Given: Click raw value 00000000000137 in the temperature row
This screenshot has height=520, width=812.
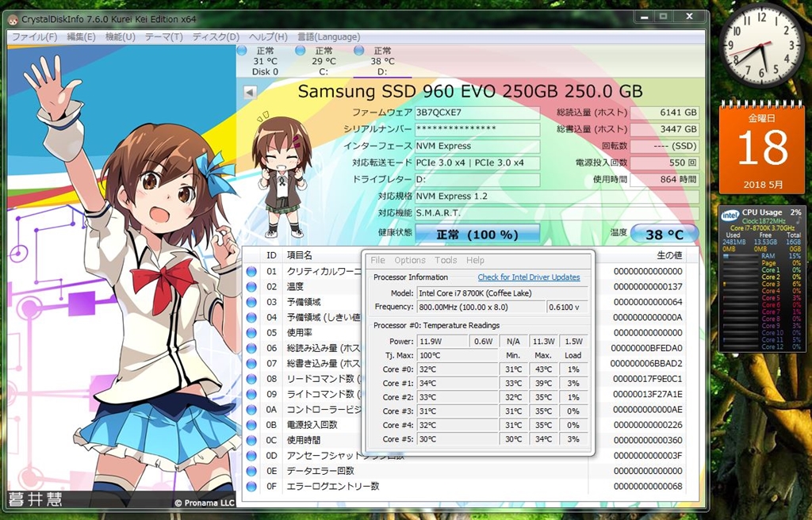Looking at the screenshot, I should click(x=648, y=286).
